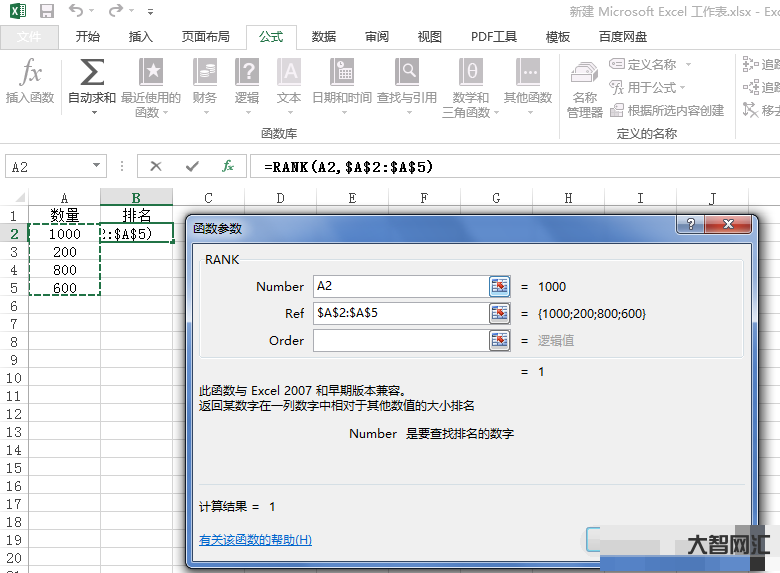Expand the Define Name (定义名称) dropdown

pyautogui.click(x=688, y=65)
